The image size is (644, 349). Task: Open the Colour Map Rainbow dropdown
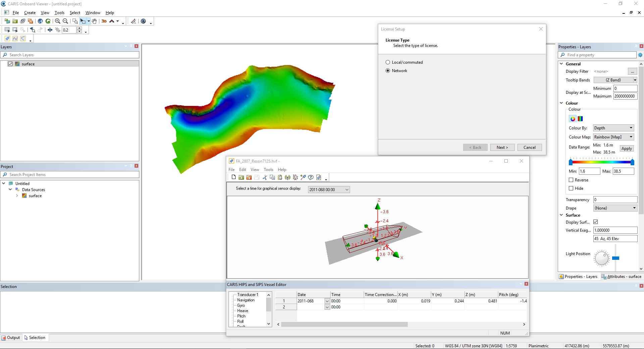(613, 137)
